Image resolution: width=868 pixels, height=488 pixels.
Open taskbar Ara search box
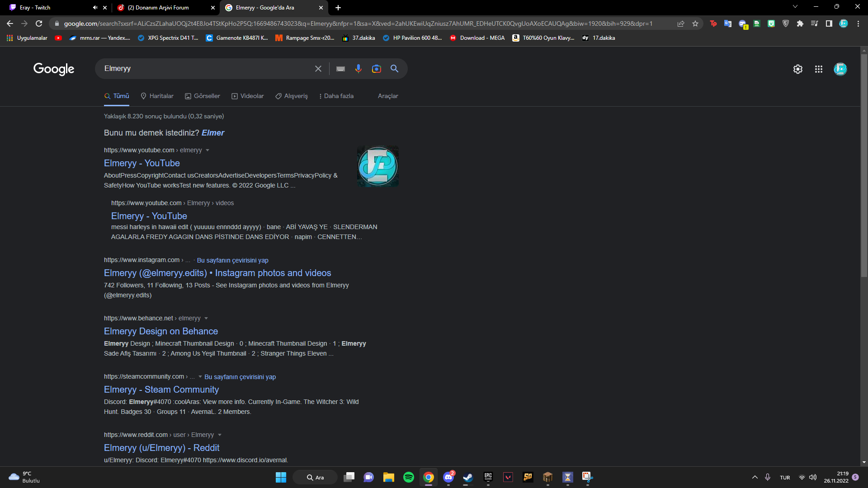(x=315, y=477)
